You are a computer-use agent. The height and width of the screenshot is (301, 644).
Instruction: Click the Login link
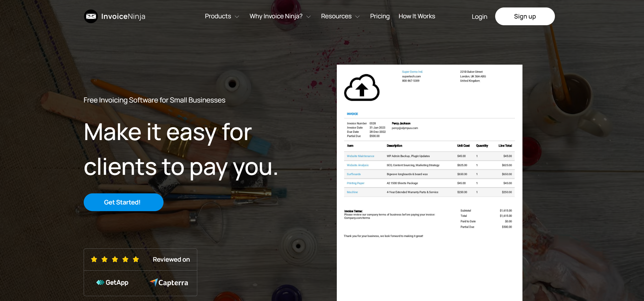pyautogui.click(x=479, y=16)
